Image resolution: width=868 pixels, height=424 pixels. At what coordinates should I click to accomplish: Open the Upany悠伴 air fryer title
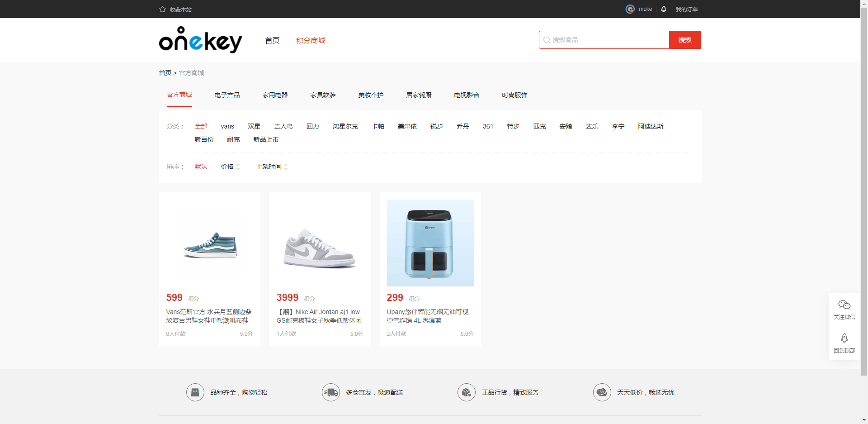428,316
